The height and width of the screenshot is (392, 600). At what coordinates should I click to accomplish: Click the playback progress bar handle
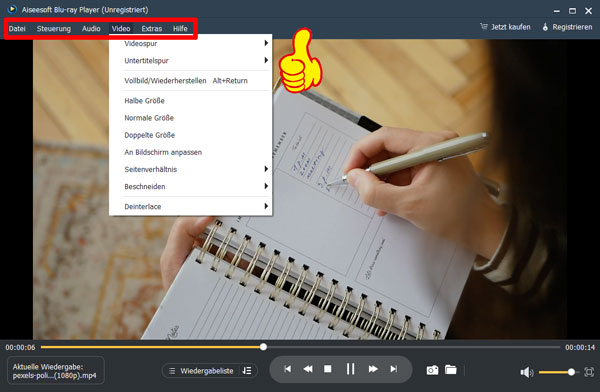coord(263,347)
